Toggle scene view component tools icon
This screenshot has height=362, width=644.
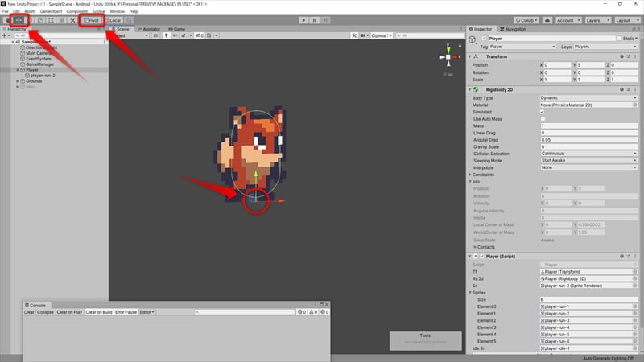[x=354, y=35]
